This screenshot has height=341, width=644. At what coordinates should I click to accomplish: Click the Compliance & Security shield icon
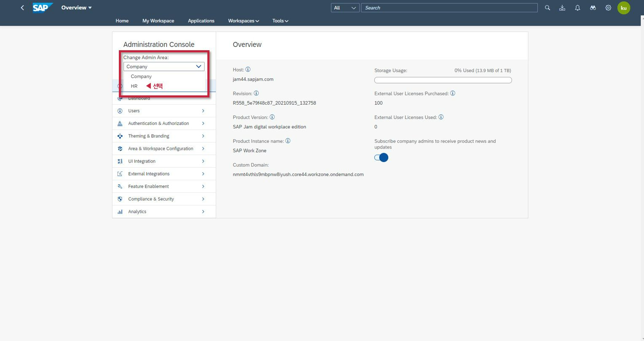pos(120,199)
